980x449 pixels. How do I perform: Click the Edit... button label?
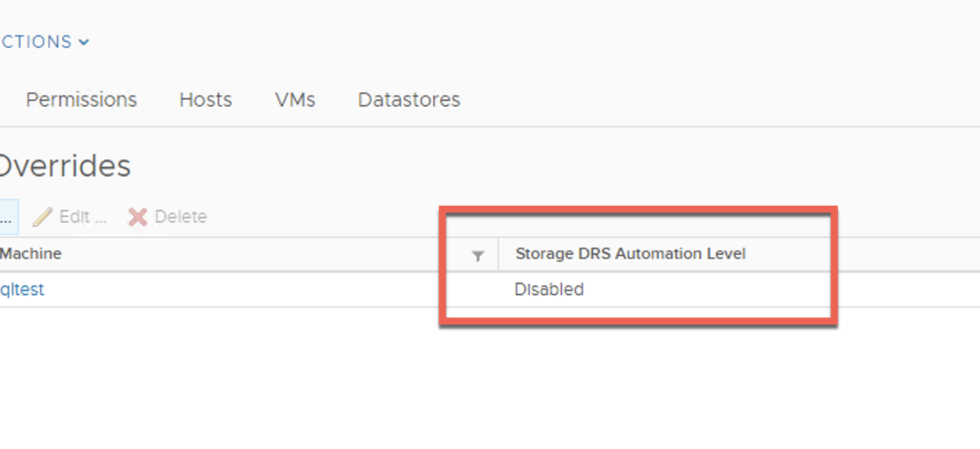(x=83, y=217)
